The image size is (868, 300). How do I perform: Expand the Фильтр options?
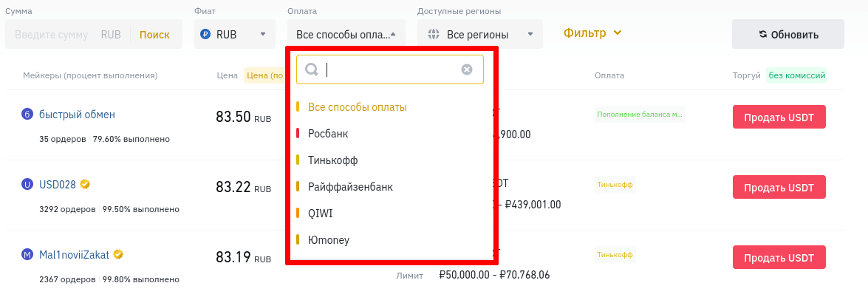pyautogui.click(x=592, y=33)
